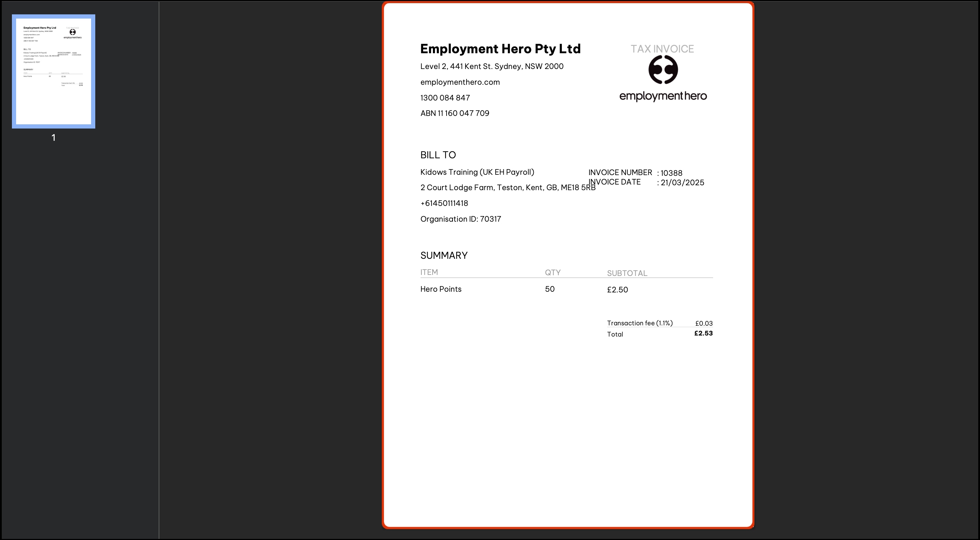The width and height of the screenshot is (980, 540).
Task: Click the TAX INVOICE heading
Action: tap(662, 49)
